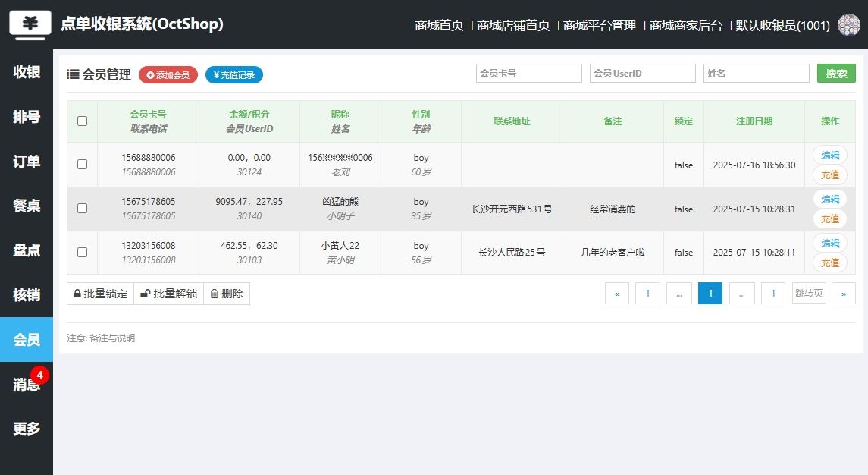Open 订单 in the sidebar
Viewport: 868px width, 475px height.
pyautogui.click(x=27, y=162)
